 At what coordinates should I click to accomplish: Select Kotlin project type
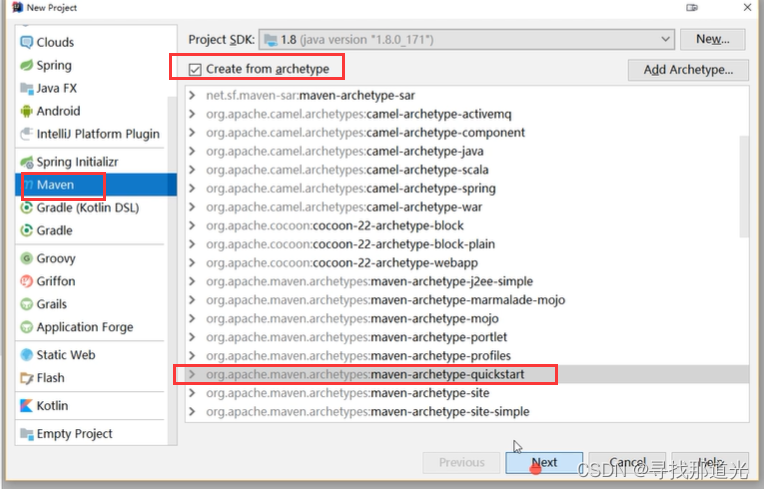coord(92,406)
